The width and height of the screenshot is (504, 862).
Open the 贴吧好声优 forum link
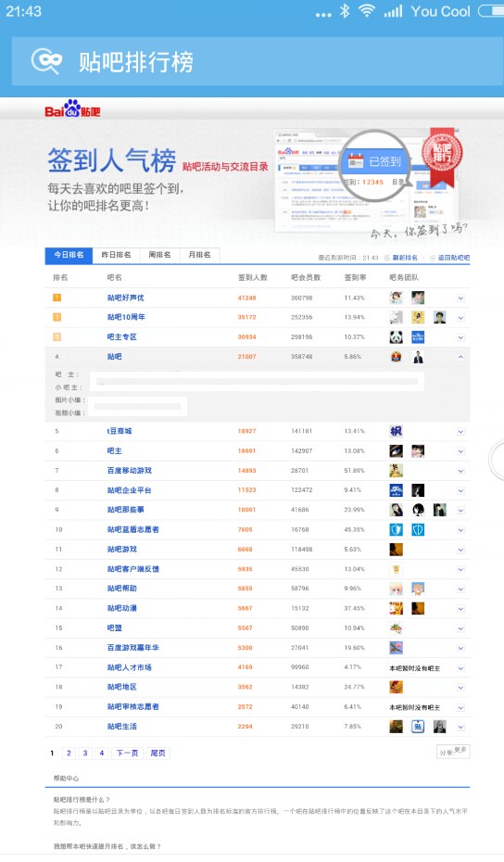point(125,298)
